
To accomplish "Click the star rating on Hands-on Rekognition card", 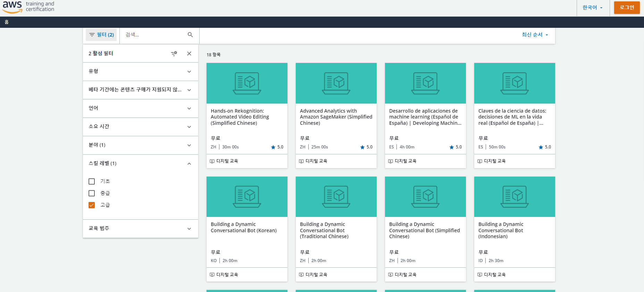I will point(277,147).
